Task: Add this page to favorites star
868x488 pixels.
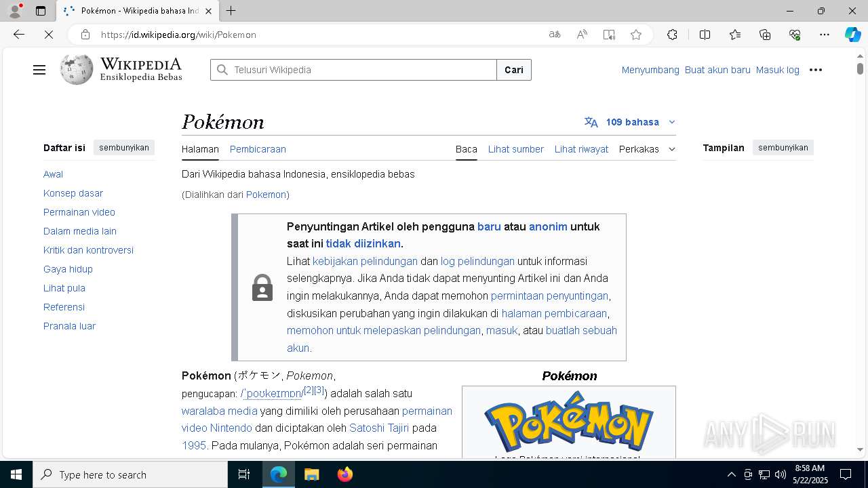Action: click(636, 35)
